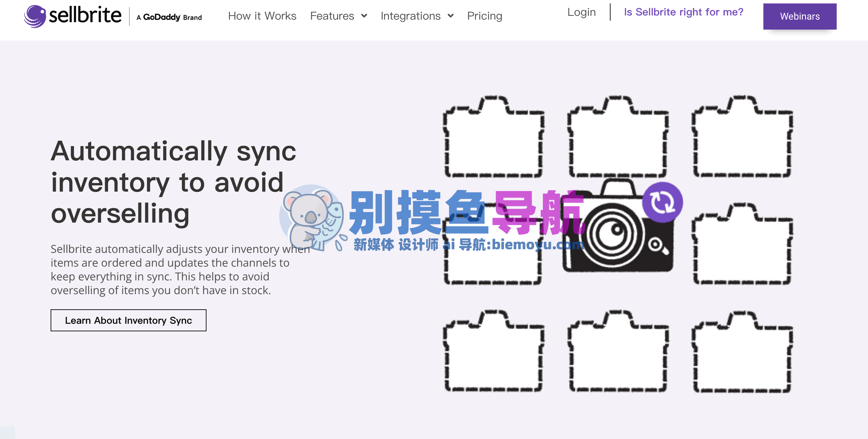Image resolution: width=868 pixels, height=439 pixels.
Task: Expand the Features dropdown chevron
Action: tap(364, 16)
